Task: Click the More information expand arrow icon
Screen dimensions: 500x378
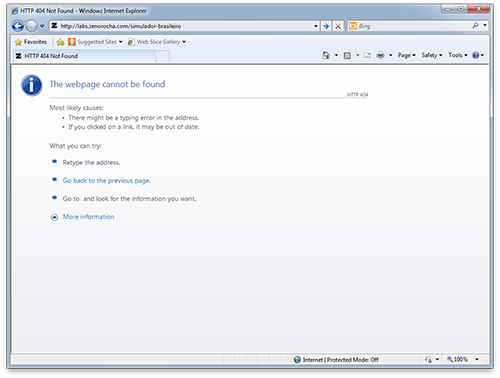Action: click(x=54, y=217)
